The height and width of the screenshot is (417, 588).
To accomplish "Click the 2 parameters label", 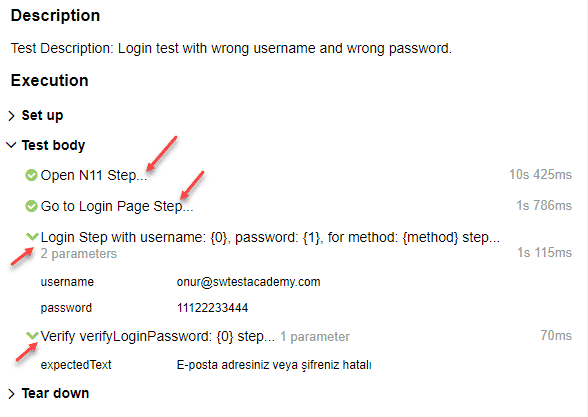I will (79, 254).
